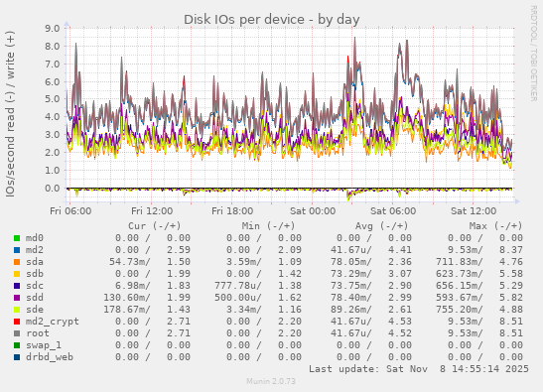
Task: Click the 'sdc' legend label
Action: (x=35, y=286)
